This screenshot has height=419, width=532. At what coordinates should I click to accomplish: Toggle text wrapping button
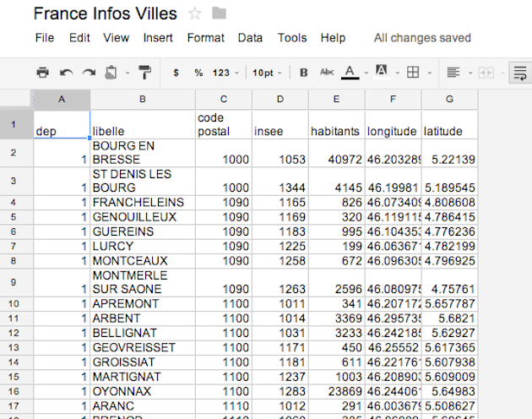coord(520,73)
